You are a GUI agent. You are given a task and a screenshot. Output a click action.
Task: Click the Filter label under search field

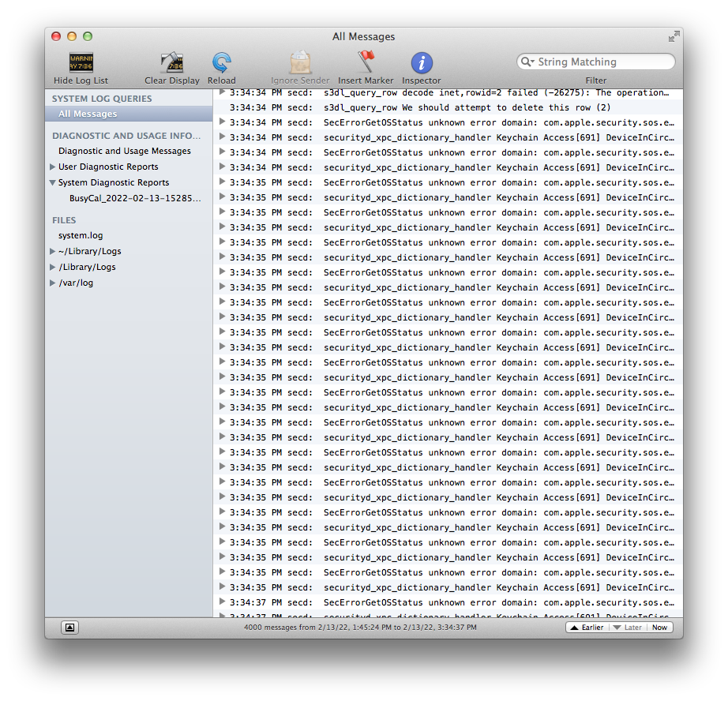coord(595,81)
